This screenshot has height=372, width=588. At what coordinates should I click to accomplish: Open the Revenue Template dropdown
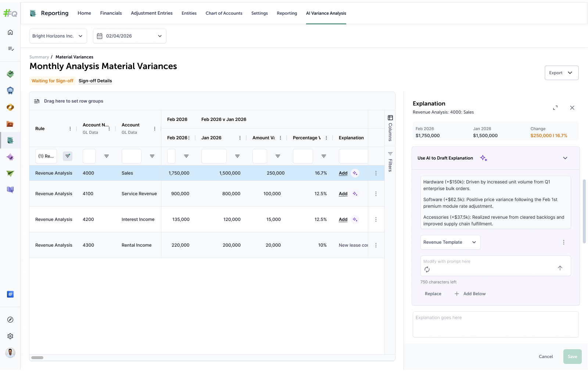tap(450, 242)
